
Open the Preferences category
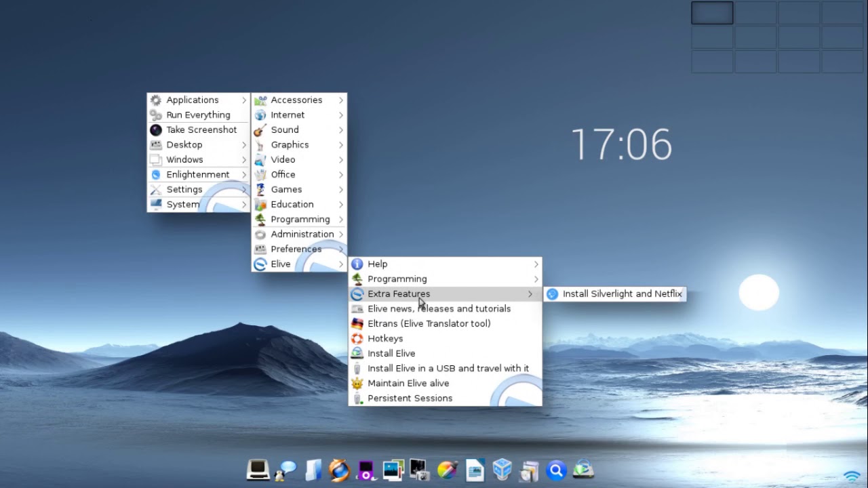pyautogui.click(x=299, y=249)
